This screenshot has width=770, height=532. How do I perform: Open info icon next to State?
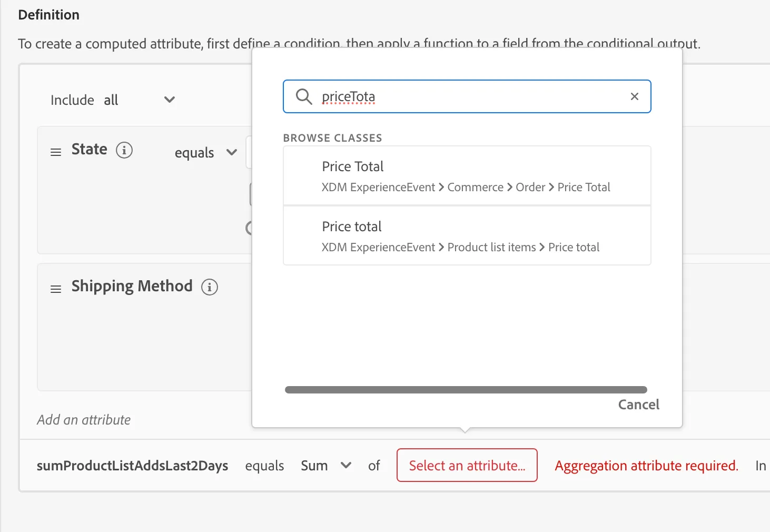point(124,150)
